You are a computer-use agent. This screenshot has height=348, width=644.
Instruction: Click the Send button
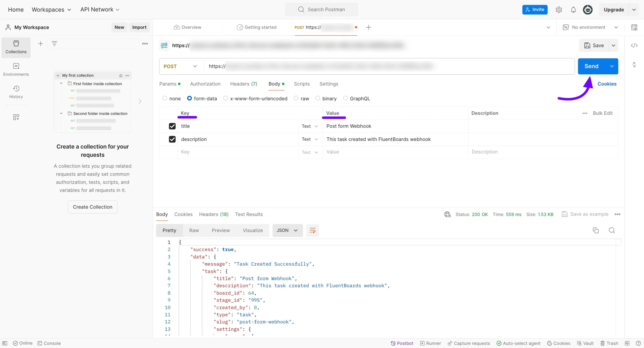click(x=592, y=66)
